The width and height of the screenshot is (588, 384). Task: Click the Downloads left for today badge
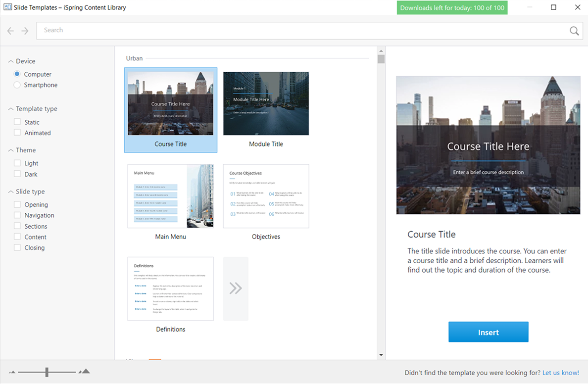point(452,8)
